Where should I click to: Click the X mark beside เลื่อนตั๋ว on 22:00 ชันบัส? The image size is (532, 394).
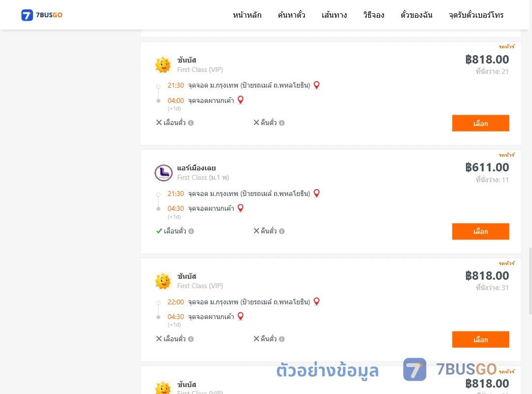point(159,339)
